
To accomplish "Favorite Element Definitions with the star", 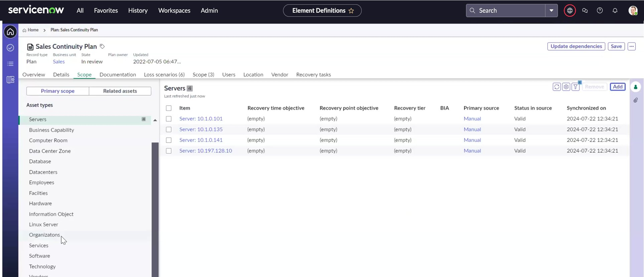I will 351,11.
